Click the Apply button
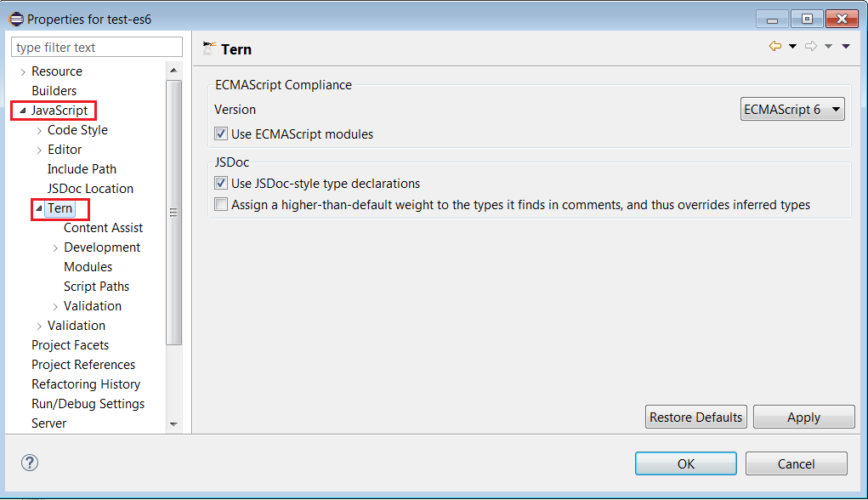868x500 pixels. pyautogui.click(x=803, y=417)
